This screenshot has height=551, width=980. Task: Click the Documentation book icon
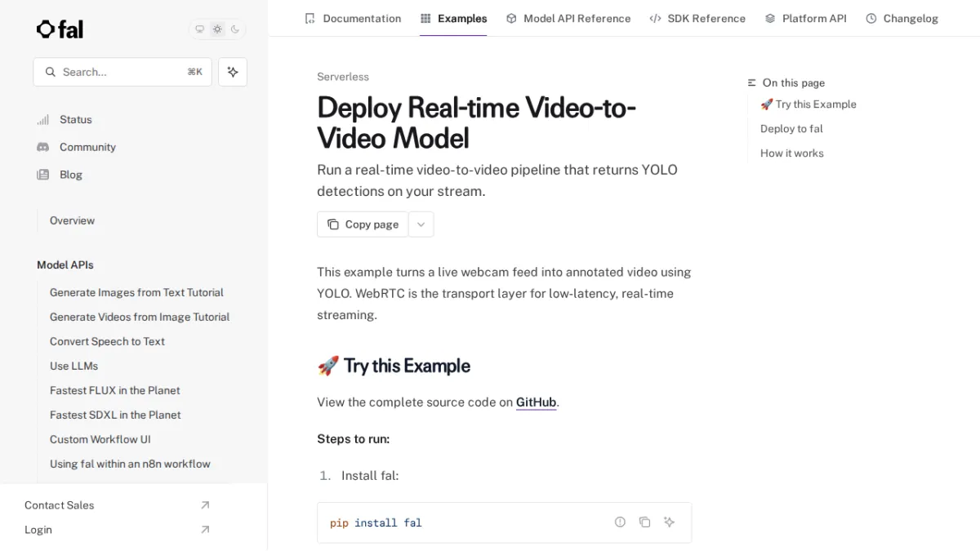click(x=310, y=18)
